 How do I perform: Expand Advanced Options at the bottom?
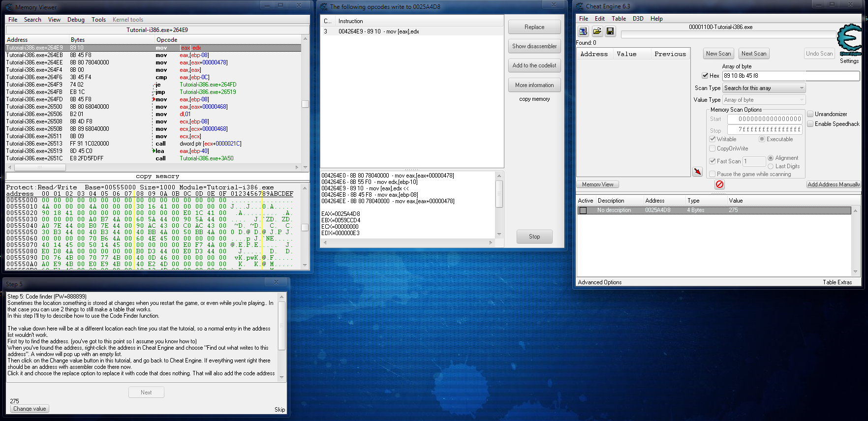(x=599, y=282)
